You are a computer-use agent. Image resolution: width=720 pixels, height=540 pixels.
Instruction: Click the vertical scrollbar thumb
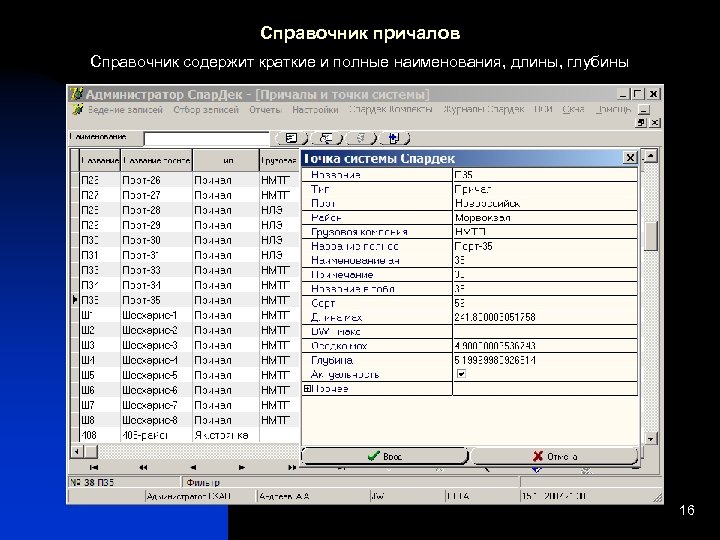click(650, 236)
